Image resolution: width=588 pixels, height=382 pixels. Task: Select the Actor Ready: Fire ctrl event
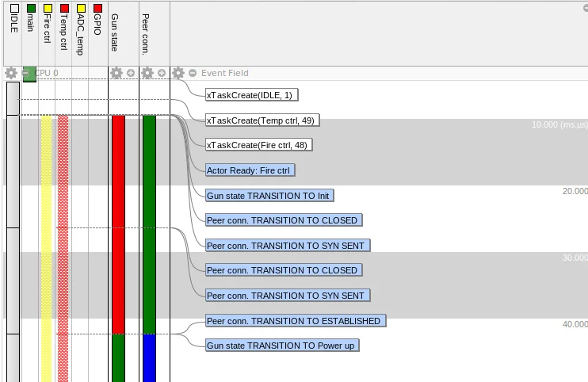(x=250, y=170)
